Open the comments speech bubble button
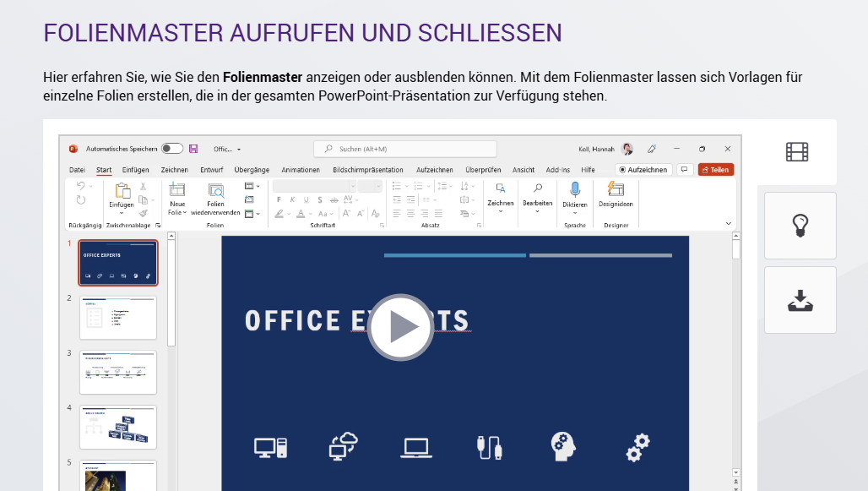Image resolution: width=868 pixels, height=491 pixels. click(x=685, y=170)
